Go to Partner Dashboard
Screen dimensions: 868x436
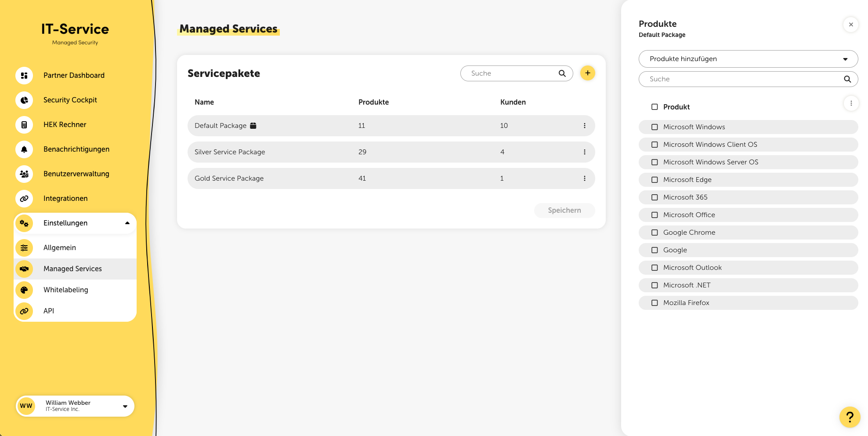coord(74,76)
